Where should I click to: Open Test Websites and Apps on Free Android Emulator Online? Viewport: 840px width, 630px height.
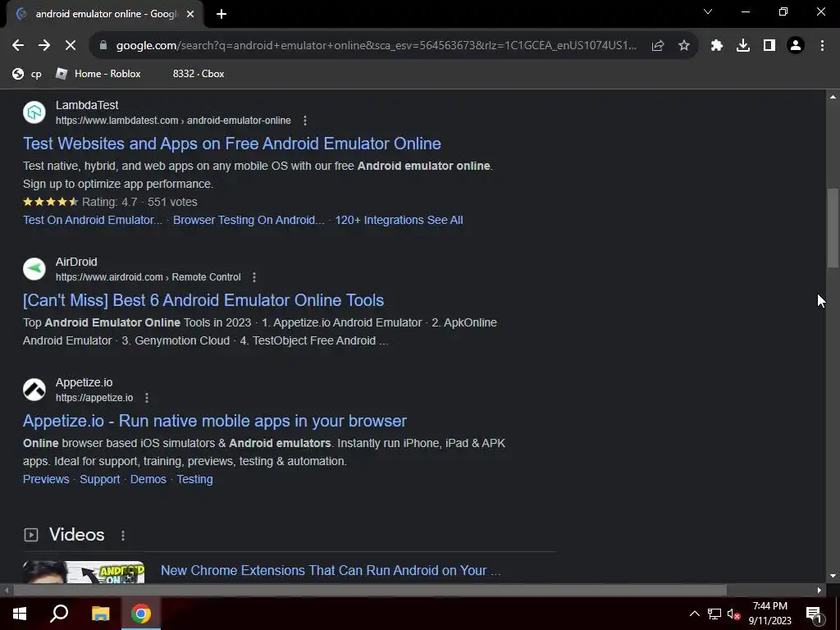tap(232, 144)
